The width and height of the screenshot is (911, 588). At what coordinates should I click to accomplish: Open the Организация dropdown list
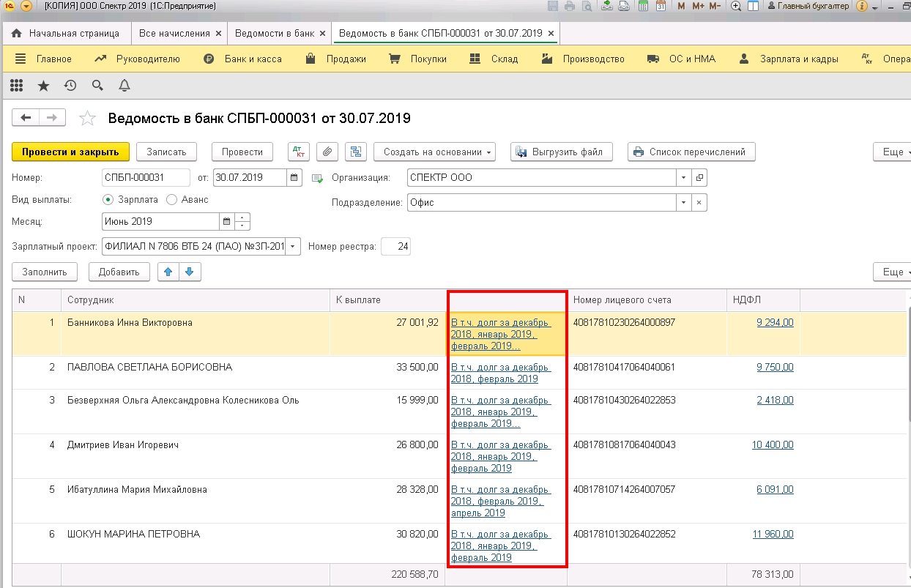[x=683, y=178]
